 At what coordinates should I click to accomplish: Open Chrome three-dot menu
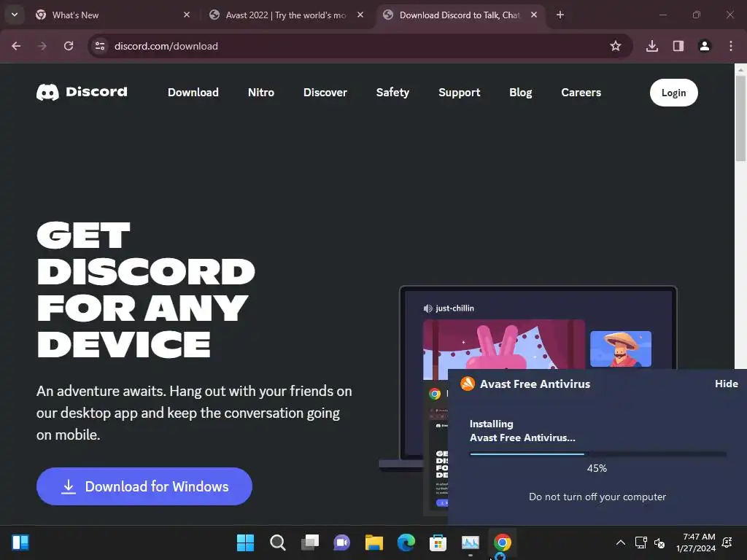coord(731,46)
